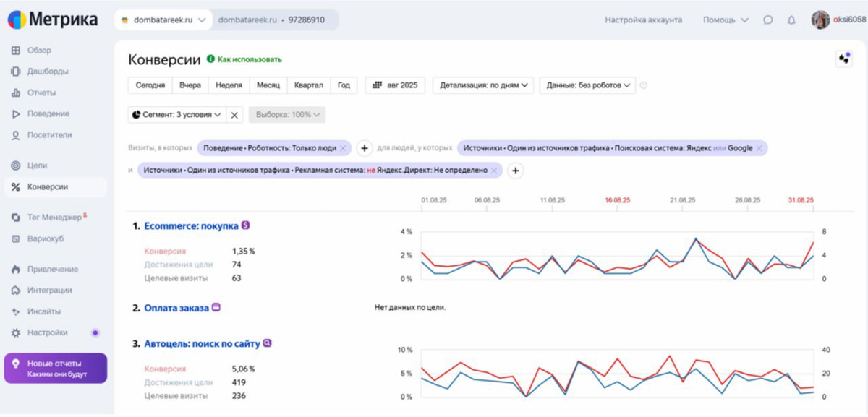Click the help icon beside data dropdown
Viewport: 868px width, 417px height.
click(x=644, y=85)
